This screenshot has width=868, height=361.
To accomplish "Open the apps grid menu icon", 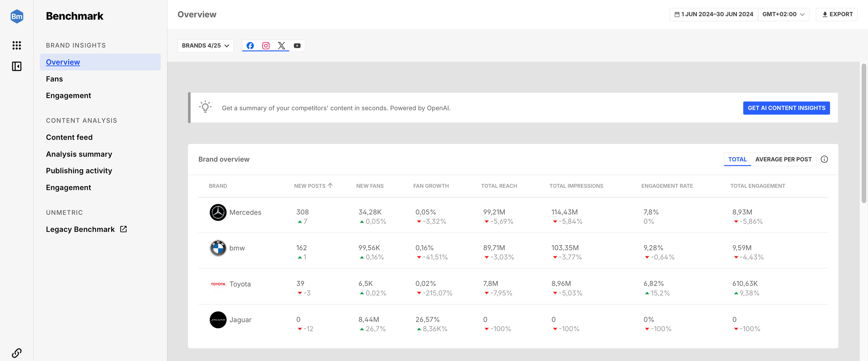I will point(17,45).
